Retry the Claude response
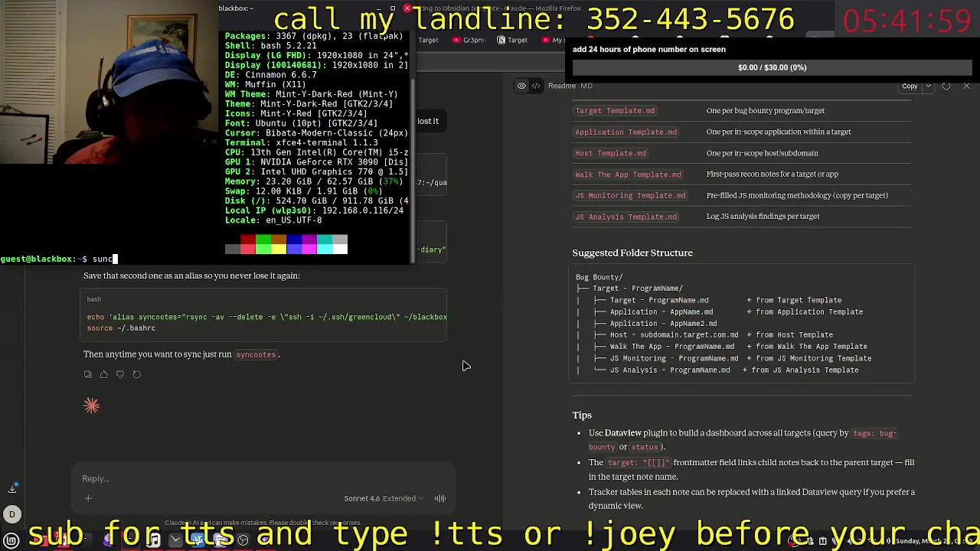This screenshot has height=551, width=980. [136, 374]
